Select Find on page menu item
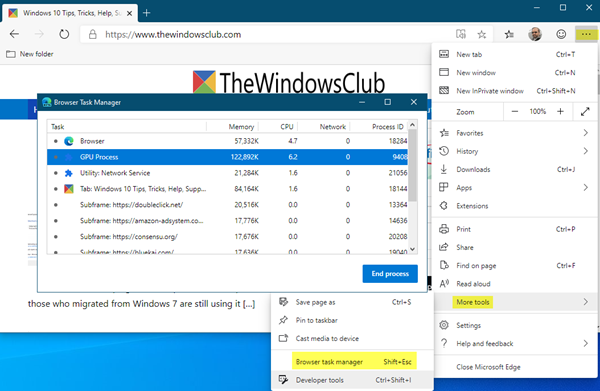Screen dimensions: 600x391 click(x=514, y=266)
